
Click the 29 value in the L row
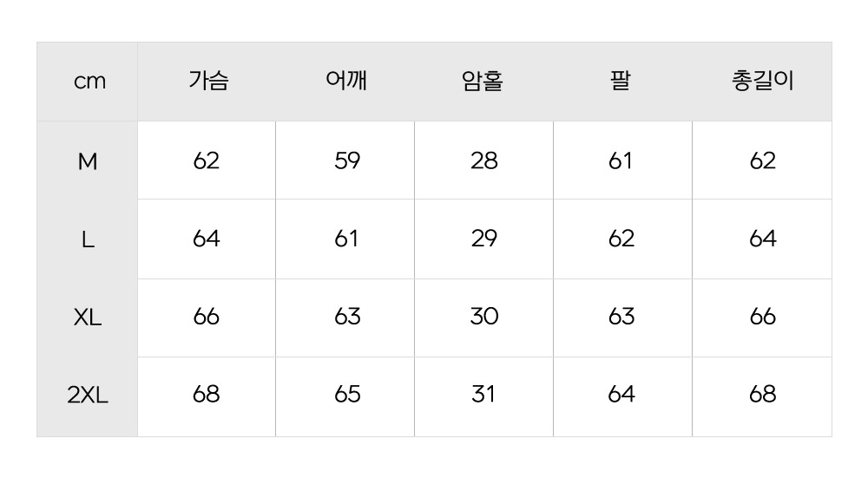pyautogui.click(x=483, y=239)
